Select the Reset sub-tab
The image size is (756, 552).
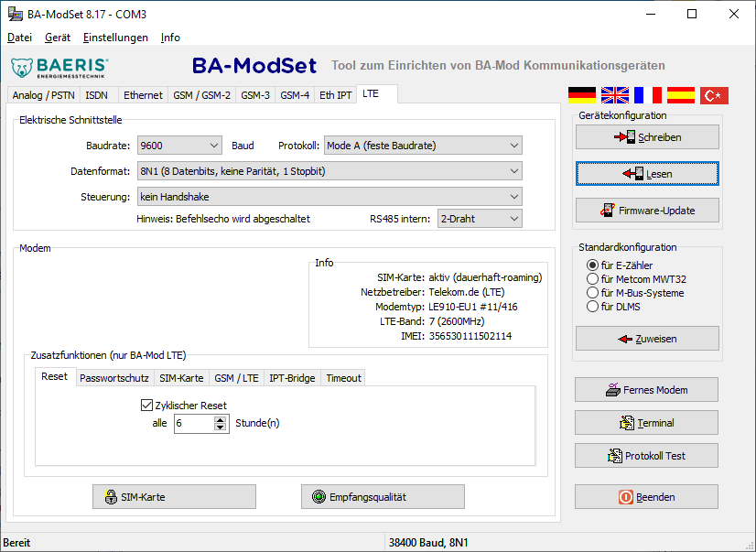[x=55, y=376]
